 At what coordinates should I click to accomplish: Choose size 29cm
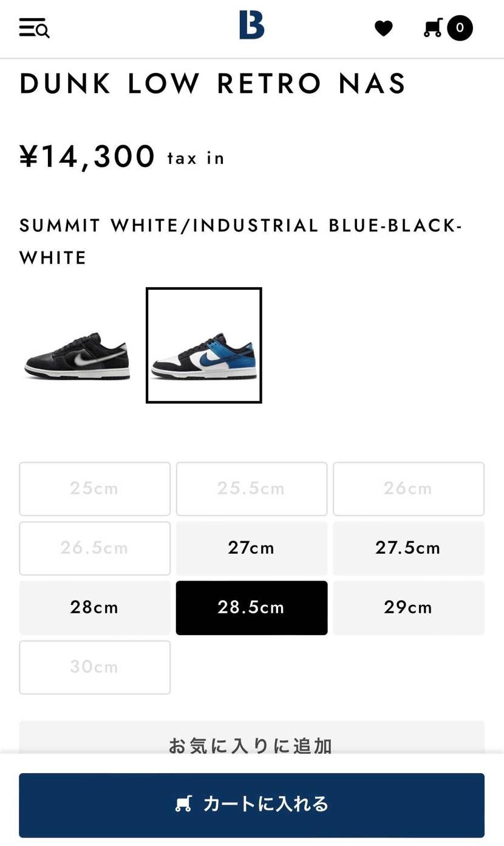click(408, 607)
